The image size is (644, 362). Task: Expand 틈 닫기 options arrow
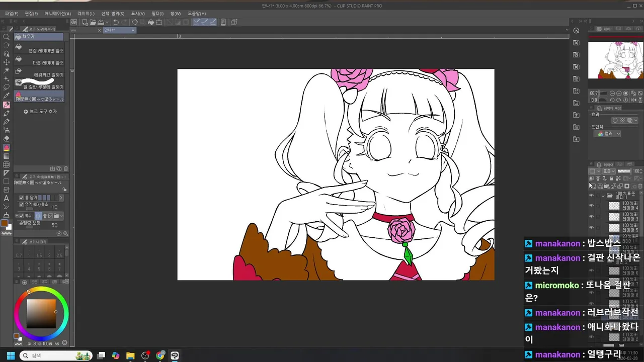coord(61,198)
